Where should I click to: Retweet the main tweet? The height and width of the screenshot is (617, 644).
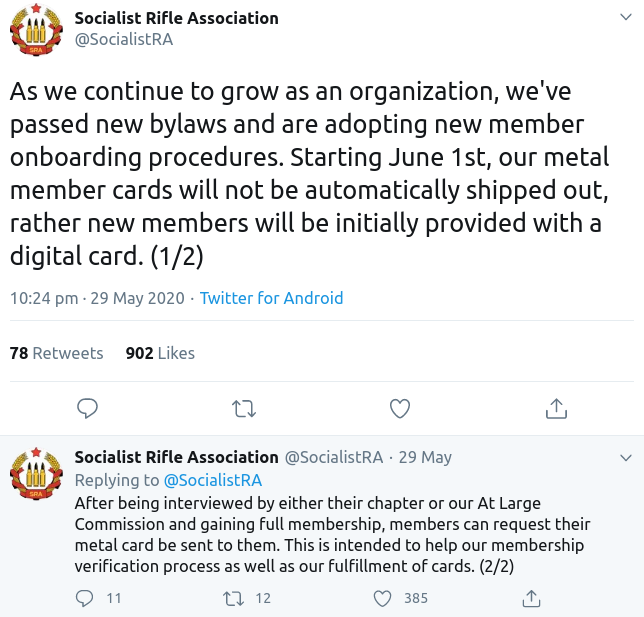(244, 409)
